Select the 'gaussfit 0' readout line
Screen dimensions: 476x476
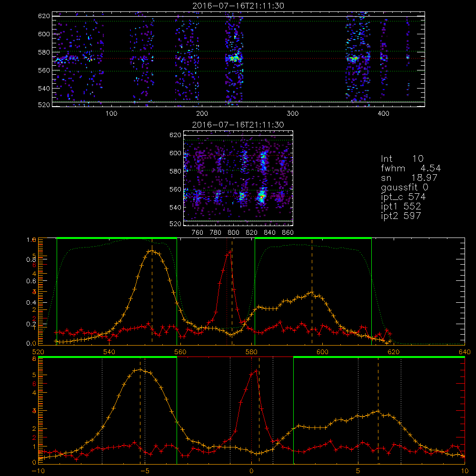pyautogui.click(x=405, y=188)
